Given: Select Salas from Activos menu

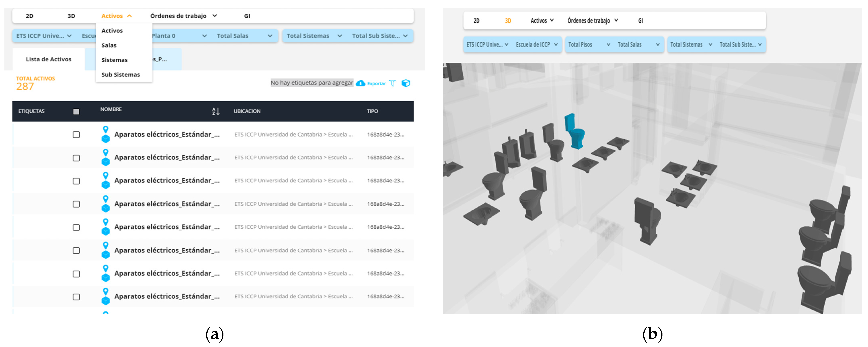Looking at the screenshot, I should [109, 45].
